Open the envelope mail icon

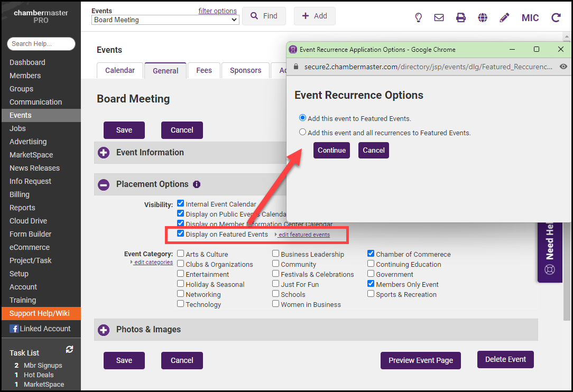[x=439, y=17]
